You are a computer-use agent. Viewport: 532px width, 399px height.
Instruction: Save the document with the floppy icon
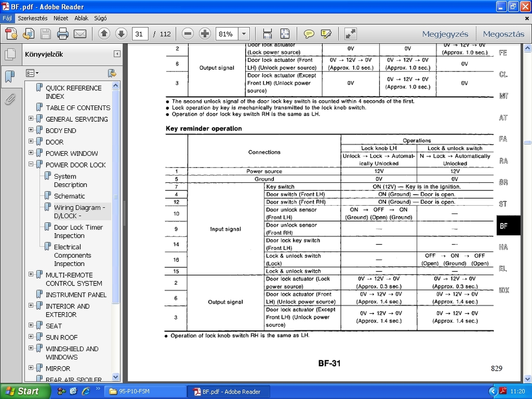click(46, 34)
